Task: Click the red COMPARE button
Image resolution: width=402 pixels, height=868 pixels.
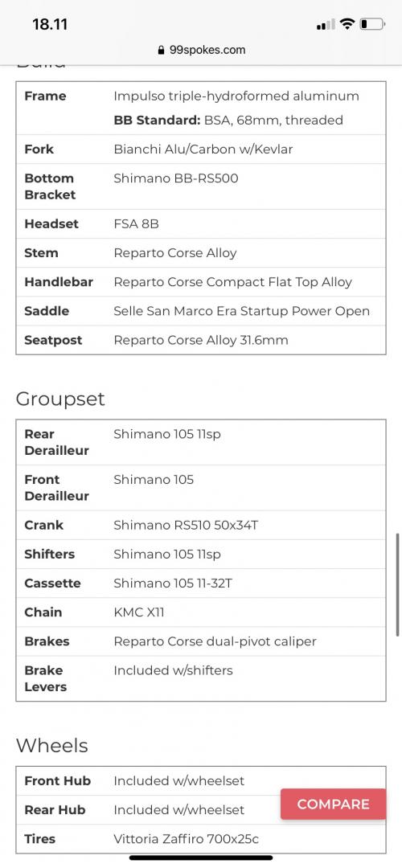Action: [333, 804]
